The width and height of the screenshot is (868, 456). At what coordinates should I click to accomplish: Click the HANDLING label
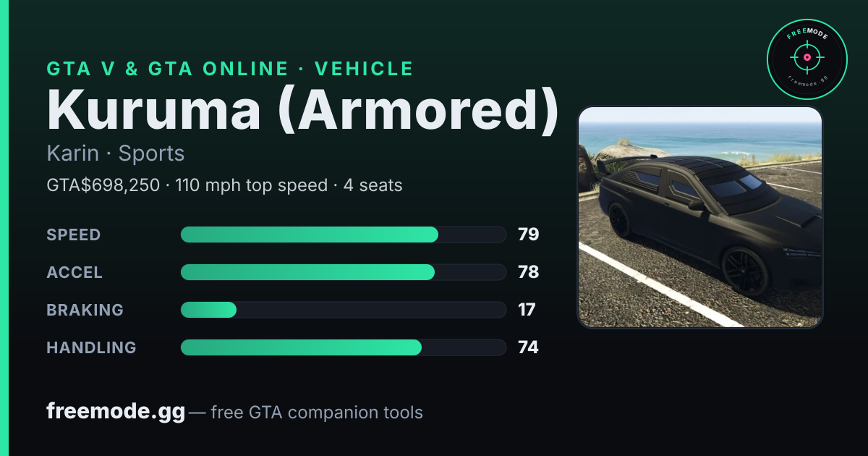(91, 347)
